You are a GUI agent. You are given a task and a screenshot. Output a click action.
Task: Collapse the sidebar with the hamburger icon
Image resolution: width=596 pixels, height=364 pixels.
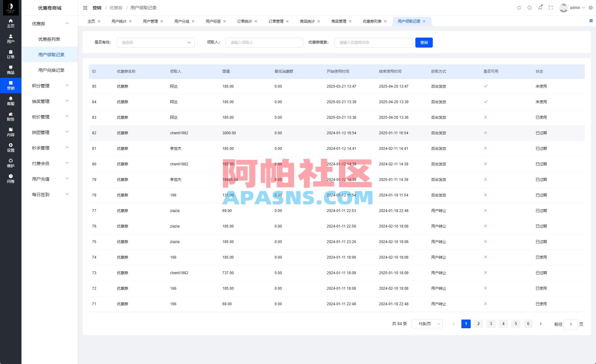point(85,8)
